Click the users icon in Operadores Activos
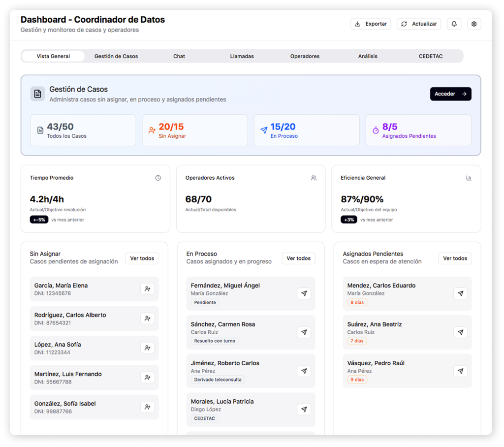Viewport: 504px width, 447px height. point(314,178)
